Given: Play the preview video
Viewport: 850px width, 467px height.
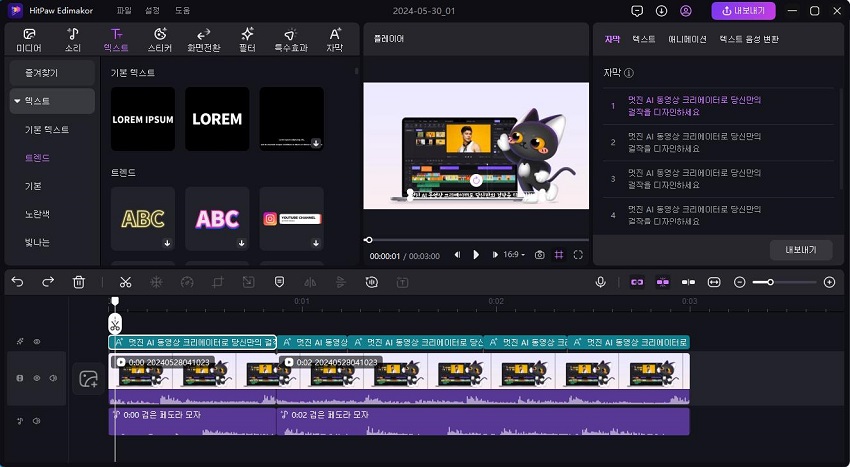Looking at the screenshot, I should click(476, 254).
